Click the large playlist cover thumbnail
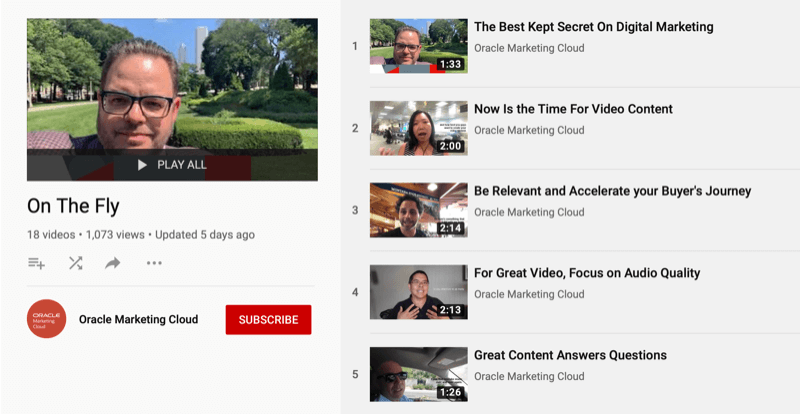 (172, 100)
